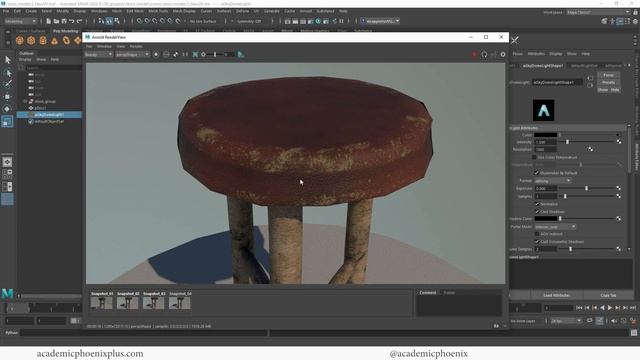Select the aiSkyDomeLight1 row in Outliner

49,115
